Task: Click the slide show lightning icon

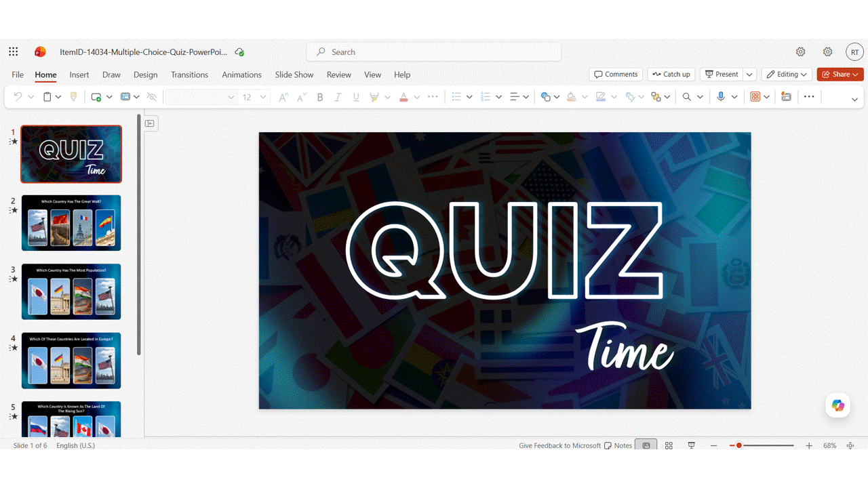Action: pos(786,97)
